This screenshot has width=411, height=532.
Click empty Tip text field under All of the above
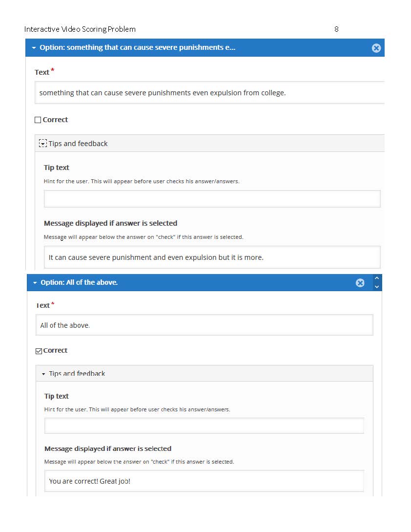point(204,426)
